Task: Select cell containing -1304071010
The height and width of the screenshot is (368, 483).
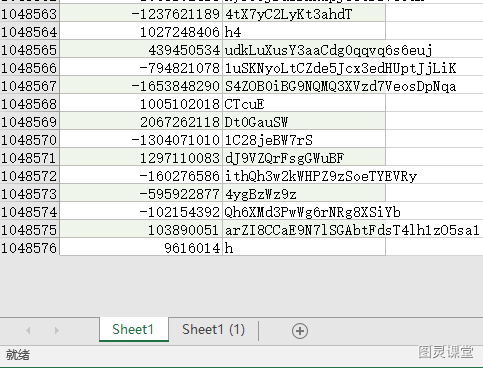Action: pyautogui.click(x=141, y=140)
